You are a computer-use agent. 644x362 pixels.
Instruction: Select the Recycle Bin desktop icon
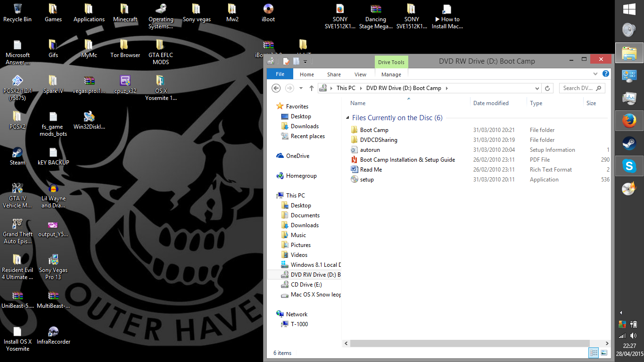click(x=17, y=13)
